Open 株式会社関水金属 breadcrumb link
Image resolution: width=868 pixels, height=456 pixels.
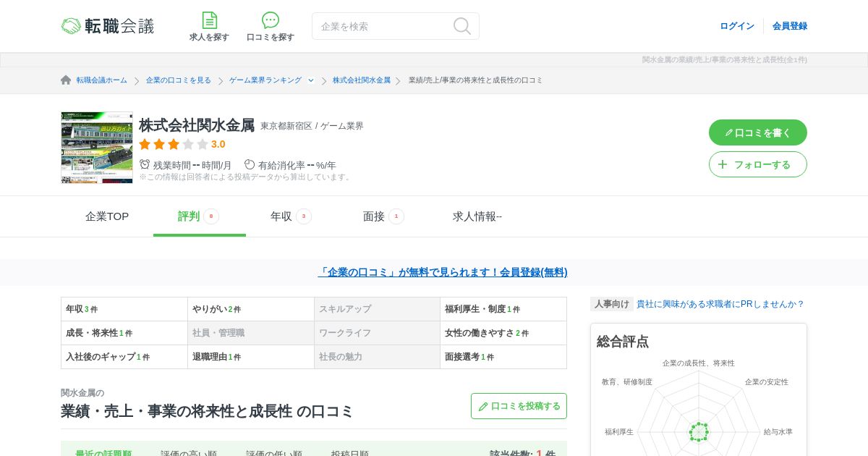click(x=362, y=80)
